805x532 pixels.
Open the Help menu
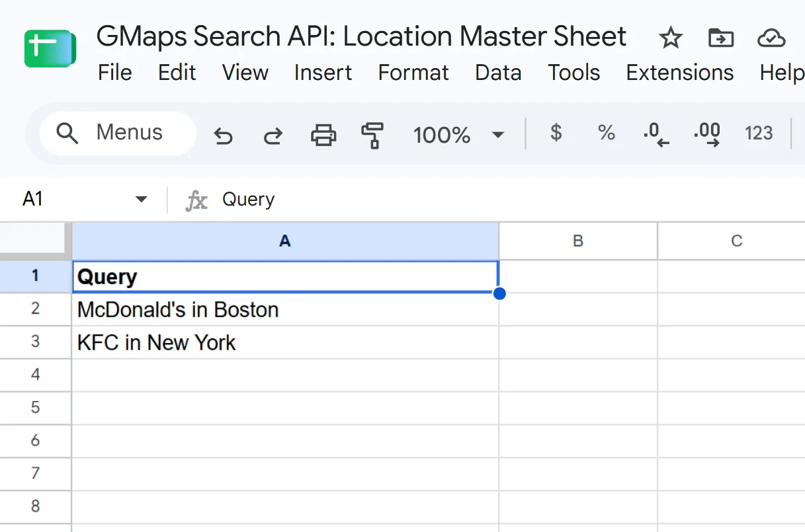point(782,73)
